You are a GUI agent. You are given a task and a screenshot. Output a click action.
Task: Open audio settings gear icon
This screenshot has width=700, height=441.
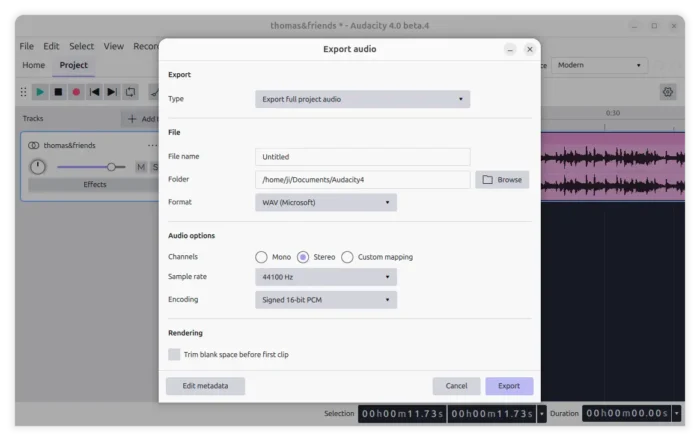coord(667,92)
